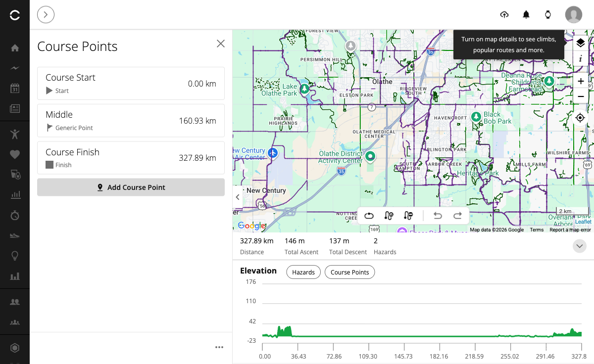Screen dimensions: 594x364
Task: Click the map info 'i' button
Action: pos(581,59)
